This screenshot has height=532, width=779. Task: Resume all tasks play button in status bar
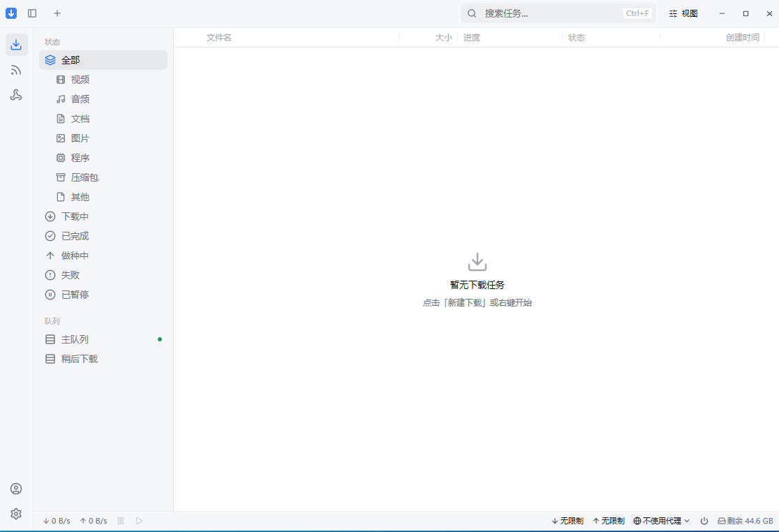139,521
